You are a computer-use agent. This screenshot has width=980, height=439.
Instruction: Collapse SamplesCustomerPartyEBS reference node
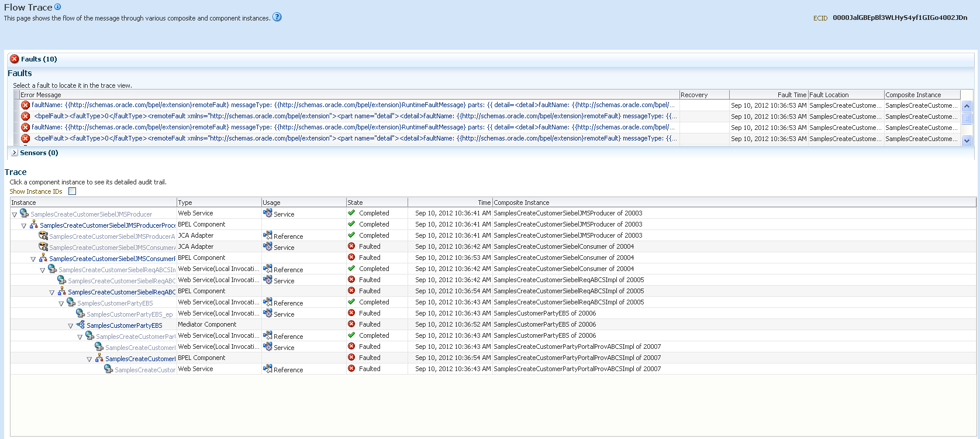61,304
